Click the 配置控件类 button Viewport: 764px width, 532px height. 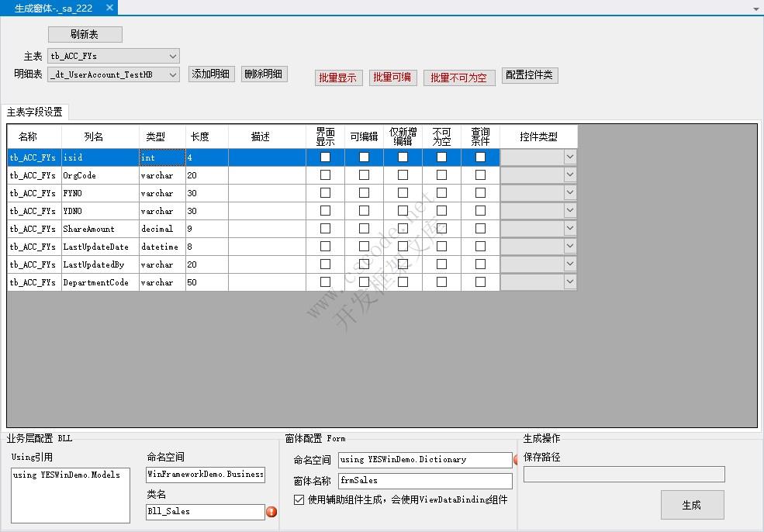(x=530, y=75)
